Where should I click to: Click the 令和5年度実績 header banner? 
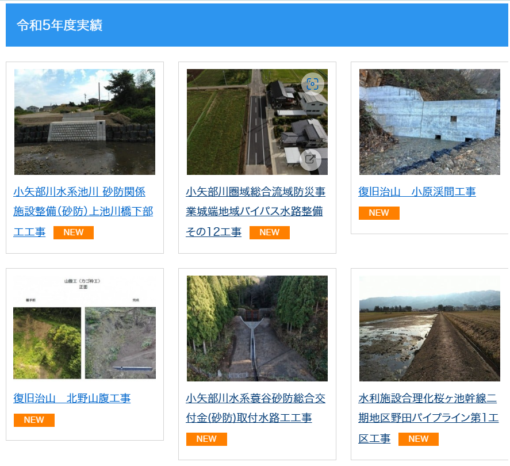[x=257, y=25]
